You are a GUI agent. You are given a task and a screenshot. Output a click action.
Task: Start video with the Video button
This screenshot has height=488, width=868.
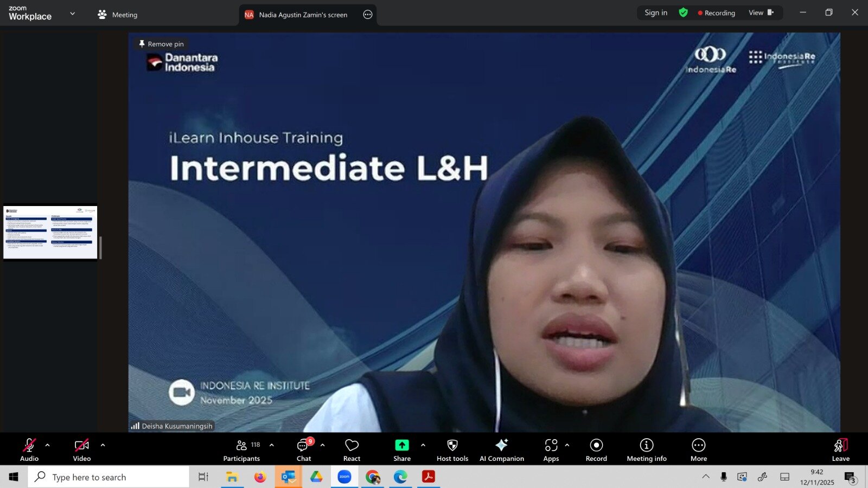click(82, 450)
